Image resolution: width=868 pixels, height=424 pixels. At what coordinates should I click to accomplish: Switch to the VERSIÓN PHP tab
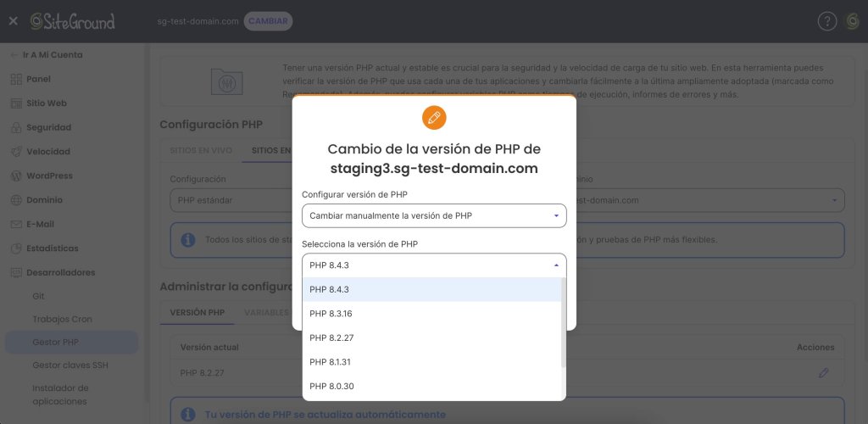(x=197, y=313)
